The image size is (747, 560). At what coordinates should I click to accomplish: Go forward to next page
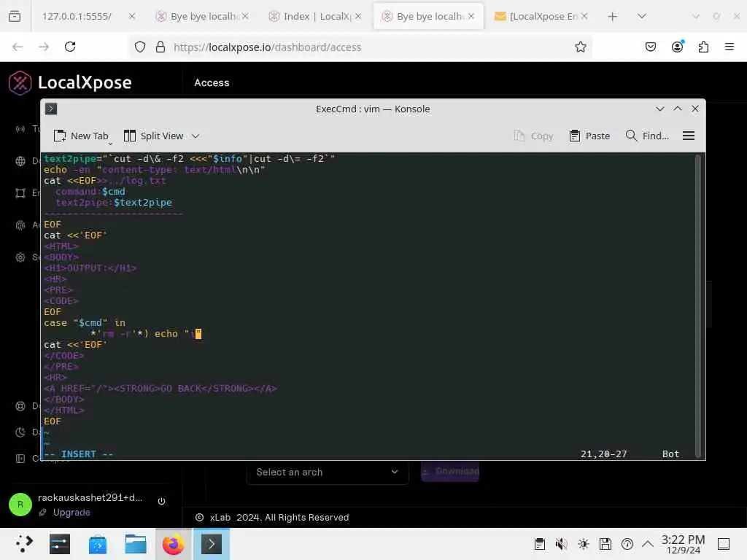click(44, 47)
